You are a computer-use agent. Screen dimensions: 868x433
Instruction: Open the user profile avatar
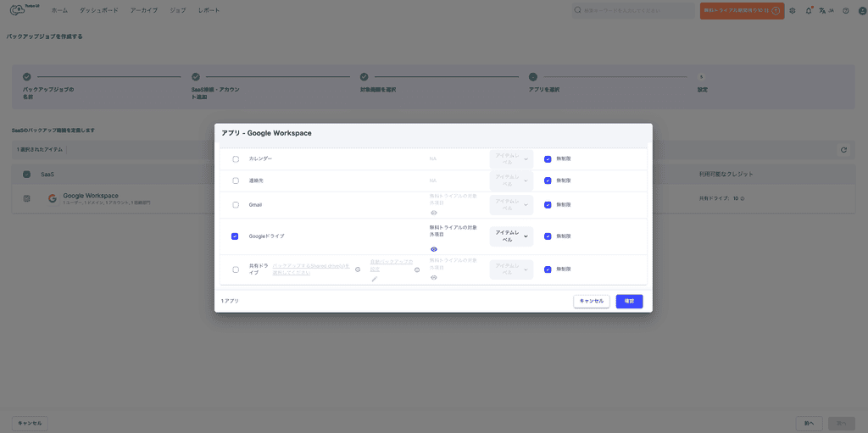(x=862, y=10)
